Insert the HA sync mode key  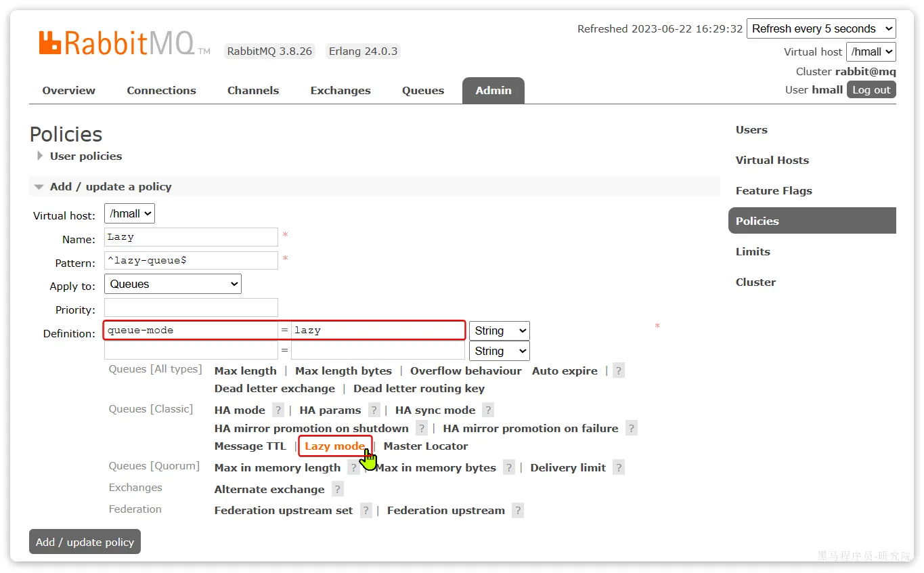pos(435,410)
